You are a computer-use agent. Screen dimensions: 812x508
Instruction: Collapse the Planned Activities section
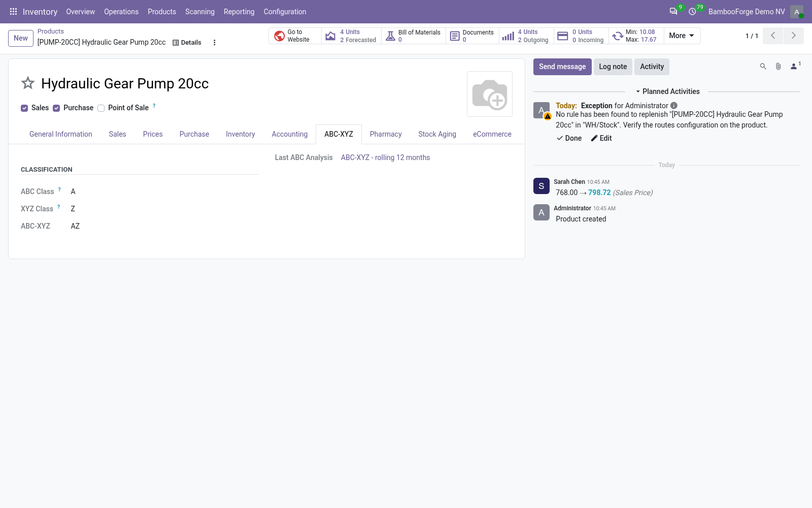click(667, 91)
